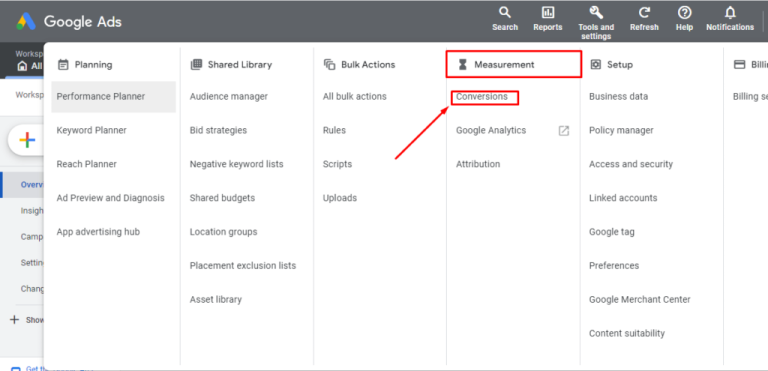Open Scripts under Bulk Actions
The image size is (768, 371).
337,164
